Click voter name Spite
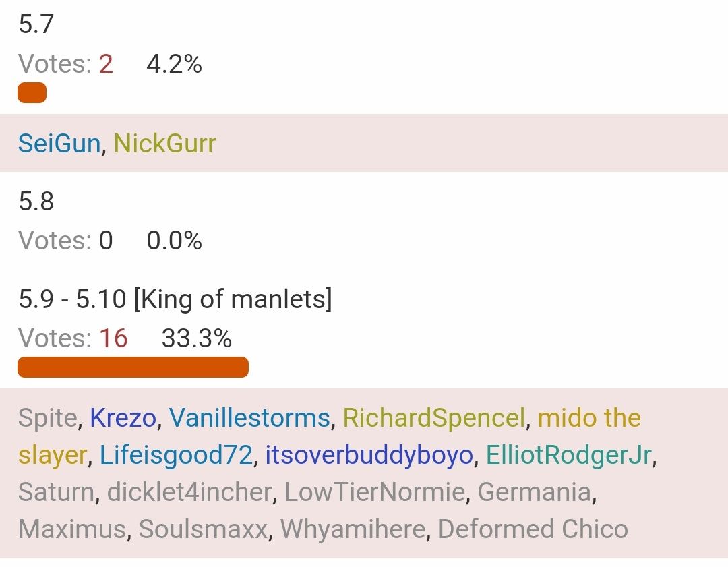 47,417
